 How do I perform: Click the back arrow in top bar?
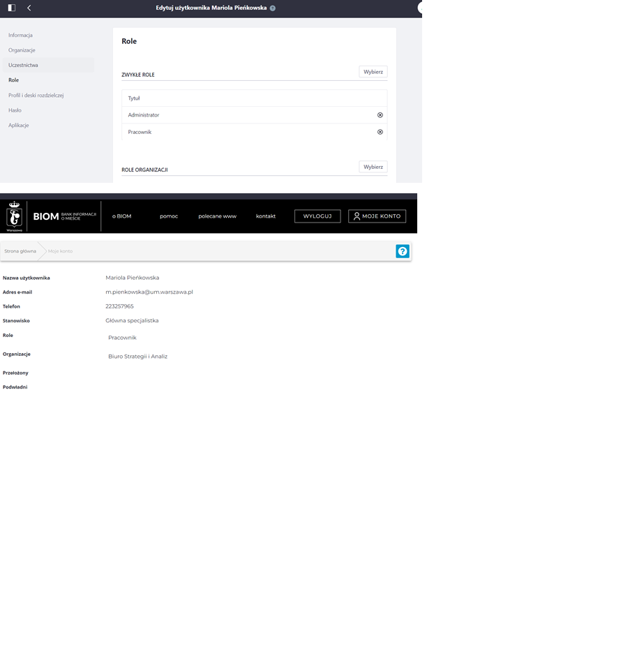(29, 8)
